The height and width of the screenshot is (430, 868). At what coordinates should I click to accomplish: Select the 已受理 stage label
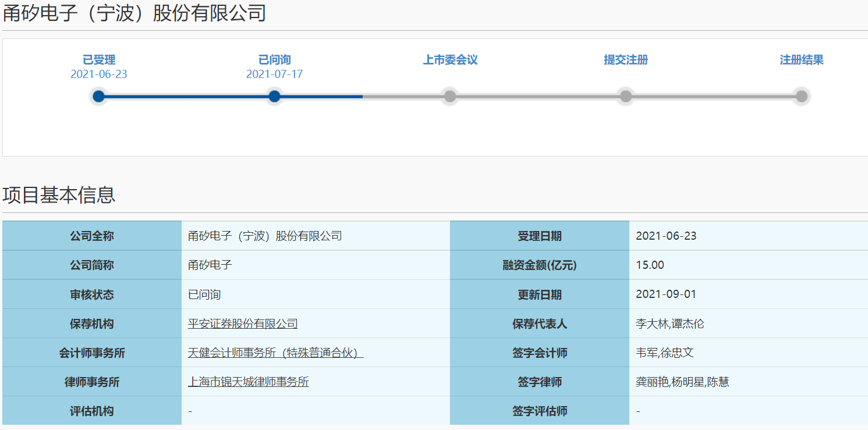pyautogui.click(x=99, y=60)
